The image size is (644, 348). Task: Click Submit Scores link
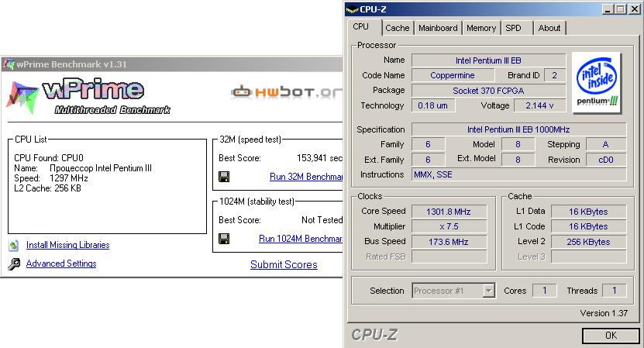click(x=284, y=264)
